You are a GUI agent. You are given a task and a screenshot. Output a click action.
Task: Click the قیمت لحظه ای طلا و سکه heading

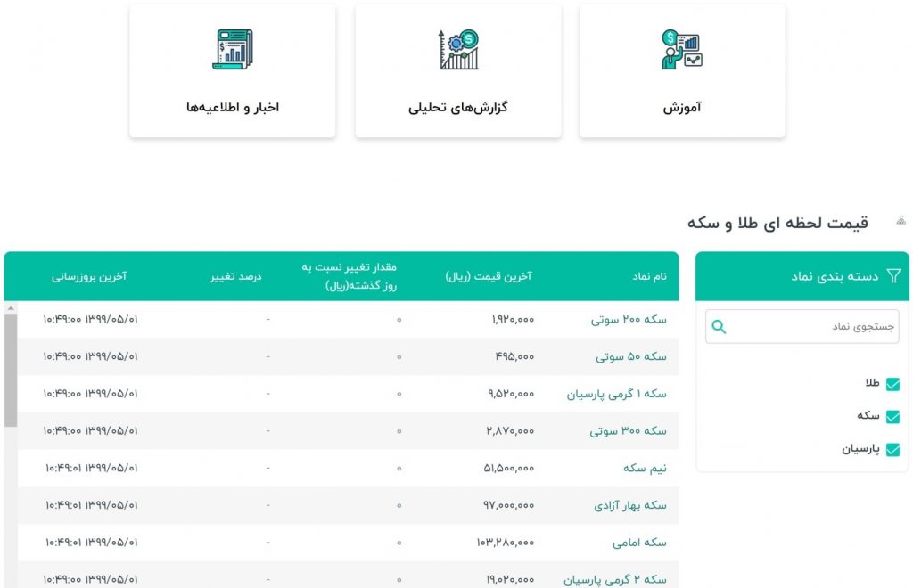(x=777, y=223)
